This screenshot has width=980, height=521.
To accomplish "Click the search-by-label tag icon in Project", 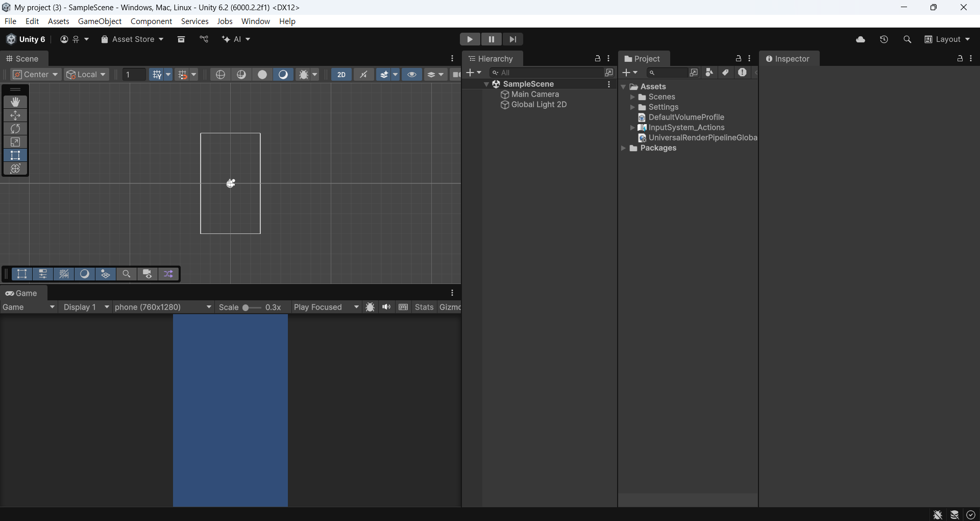I will [725, 73].
